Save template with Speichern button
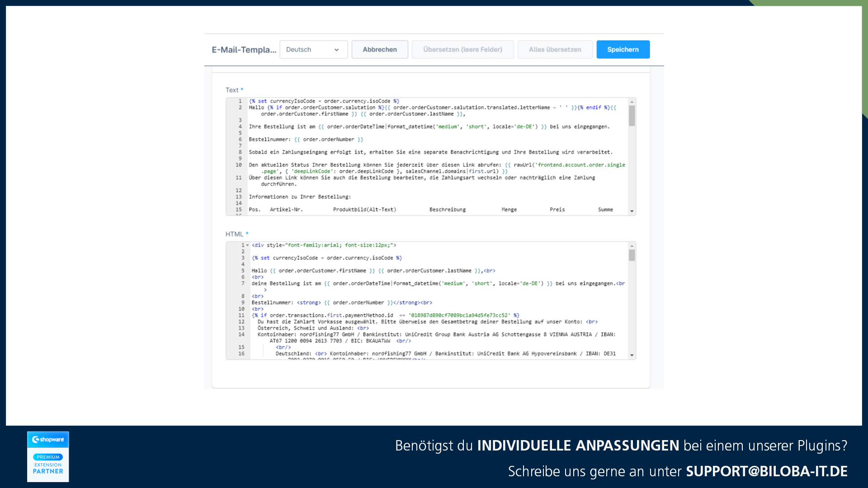Screen dimensions: 868x488 (x=623, y=50)
